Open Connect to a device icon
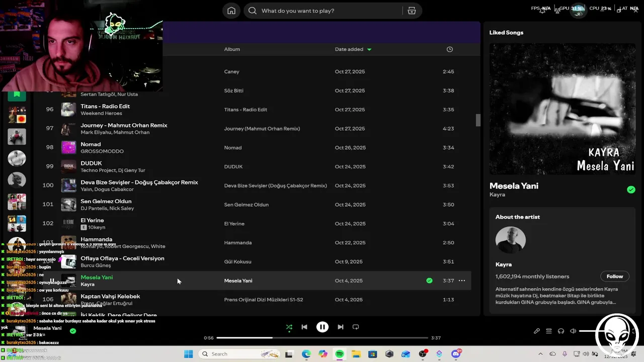The width and height of the screenshot is (644, 362). [x=561, y=331]
